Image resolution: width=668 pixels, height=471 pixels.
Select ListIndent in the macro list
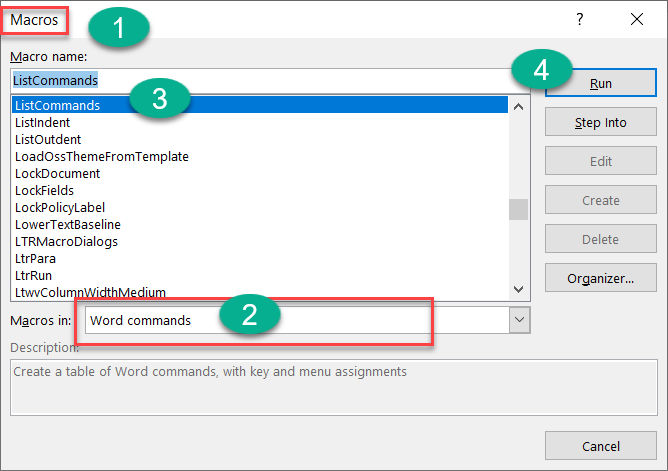[43, 122]
